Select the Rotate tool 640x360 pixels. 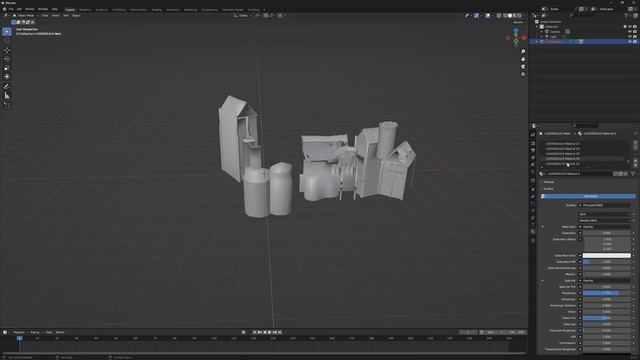(x=7, y=59)
